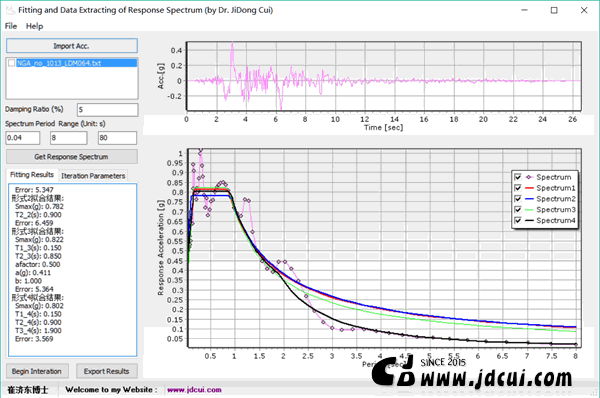
Task: Click the 'Time [sec]' axis label
Action: click(383, 128)
